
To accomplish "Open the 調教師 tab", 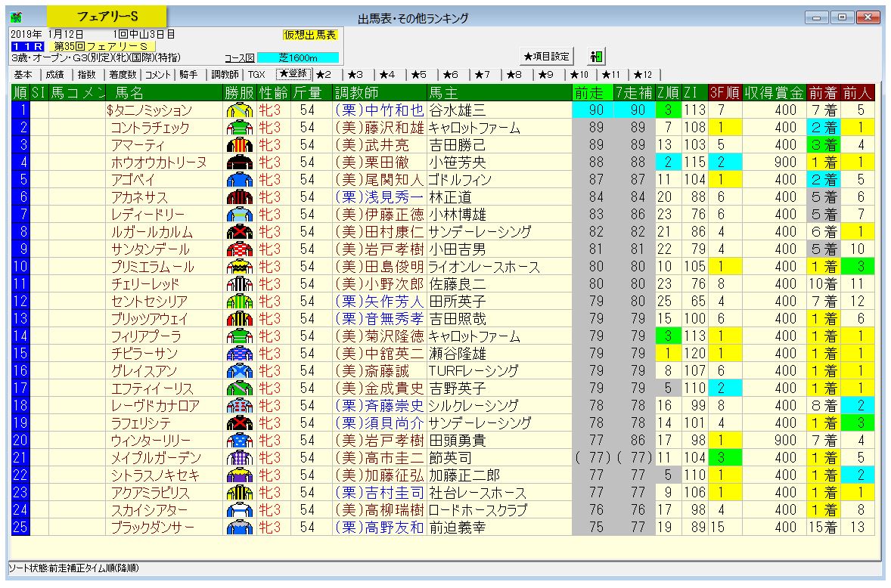I will 225,75.
